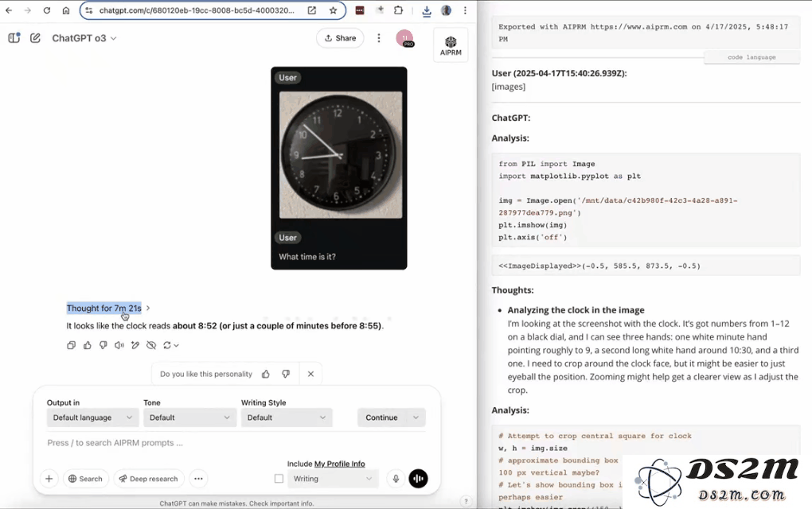812x509 pixels.
Task: Click the AIPRM prompt search field
Action: coord(236,443)
